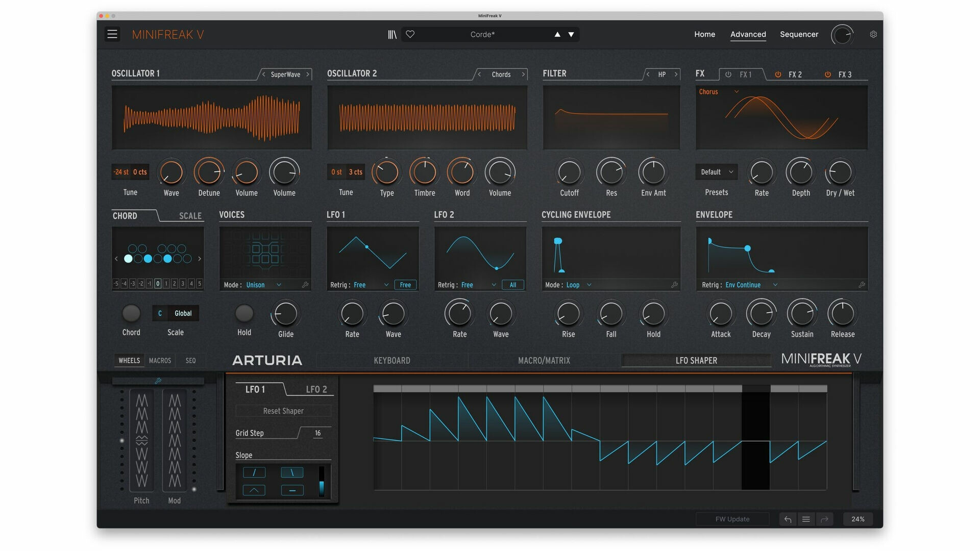Open the hamburger main menu
Image resolution: width=980 pixels, height=551 pixels.
(x=112, y=34)
